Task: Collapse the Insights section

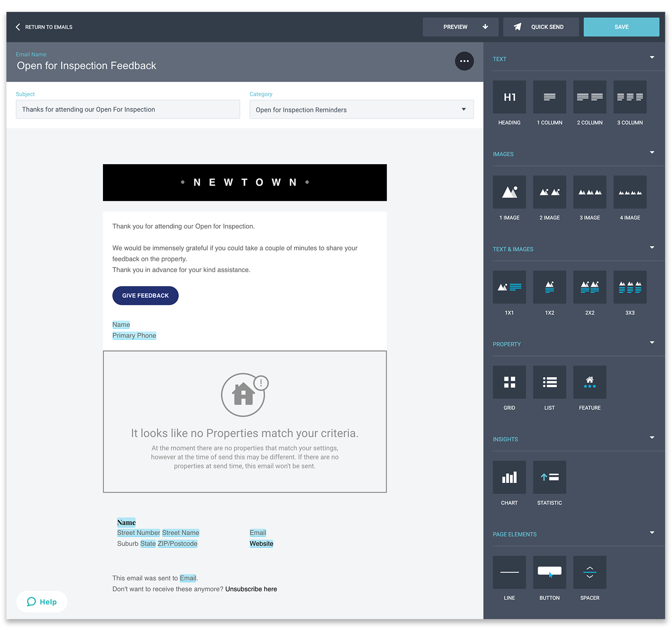Action: tap(652, 438)
